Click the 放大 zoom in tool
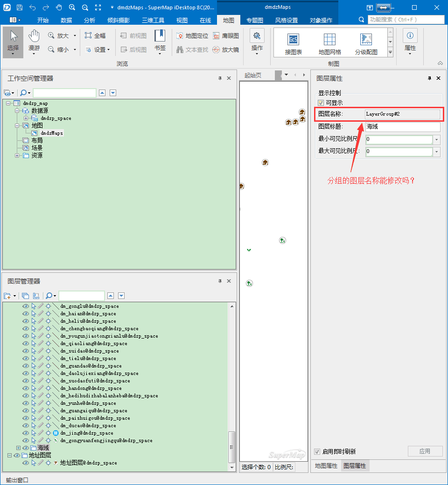 coord(59,36)
